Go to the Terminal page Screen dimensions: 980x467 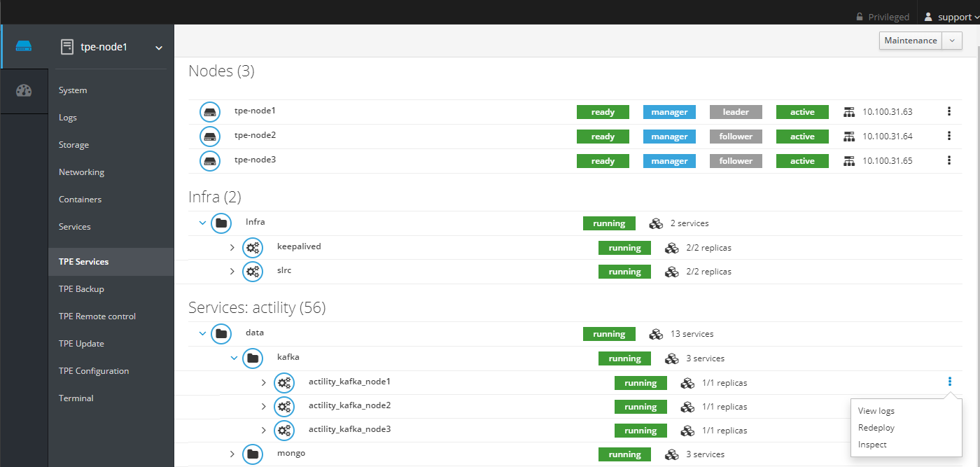coord(76,398)
